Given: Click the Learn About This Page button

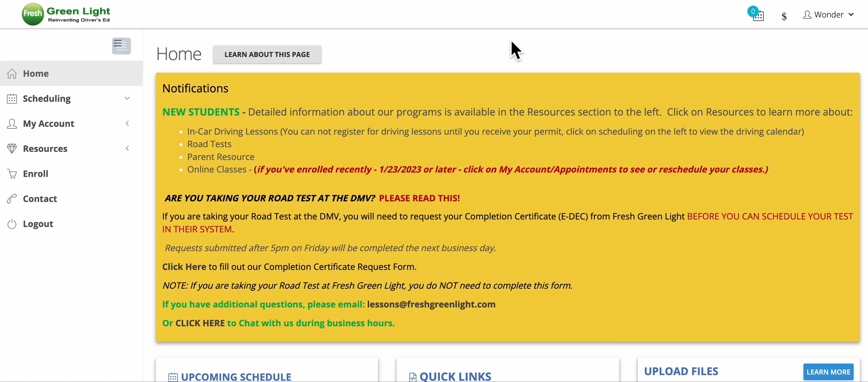Looking at the screenshot, I should click(267, 54).
